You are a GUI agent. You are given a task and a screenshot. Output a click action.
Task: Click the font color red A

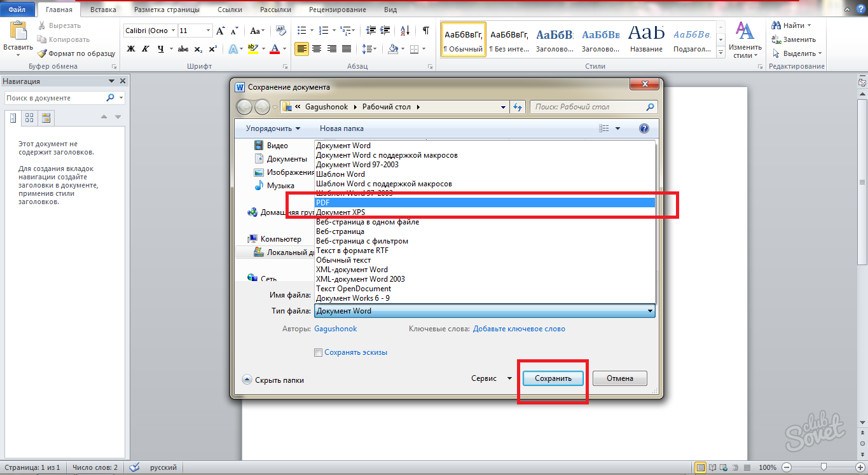click(275, 49)
